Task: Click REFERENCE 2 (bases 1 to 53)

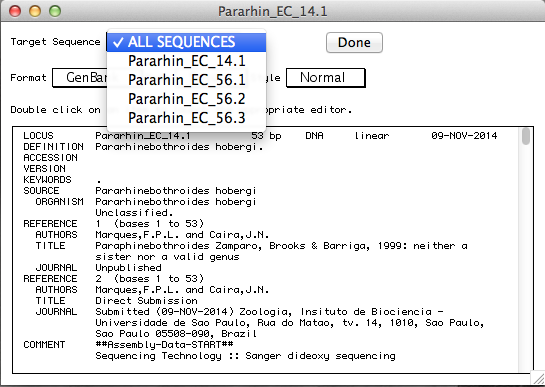Action: point(113,279)
